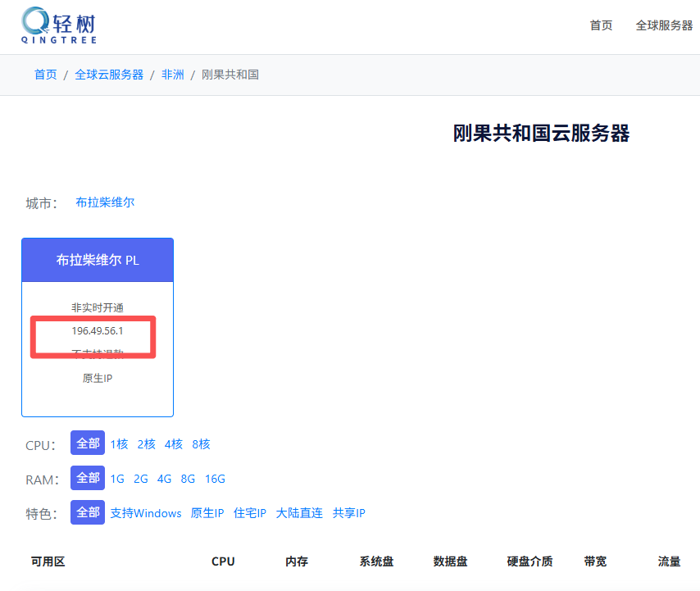Click 非实时开通 text in card
The width and height of the screenshot is (700, 591).
98,307
